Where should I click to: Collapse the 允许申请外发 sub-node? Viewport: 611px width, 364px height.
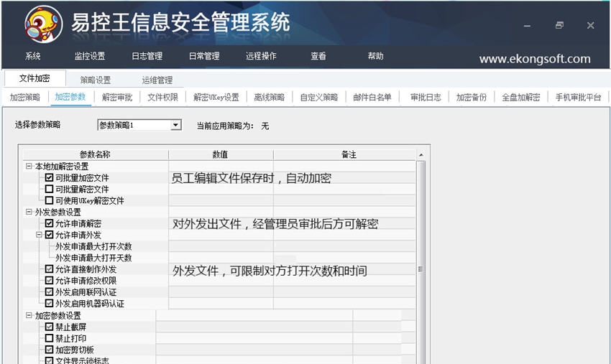click(x=39, y=235)
